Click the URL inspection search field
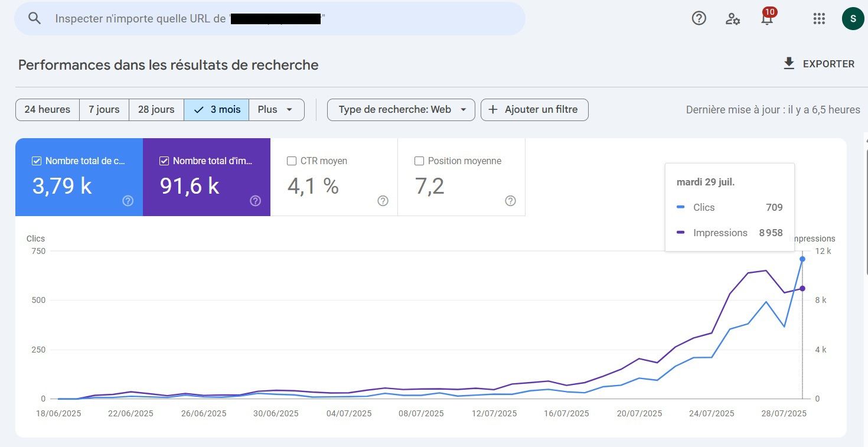 (x=270, y=18)
